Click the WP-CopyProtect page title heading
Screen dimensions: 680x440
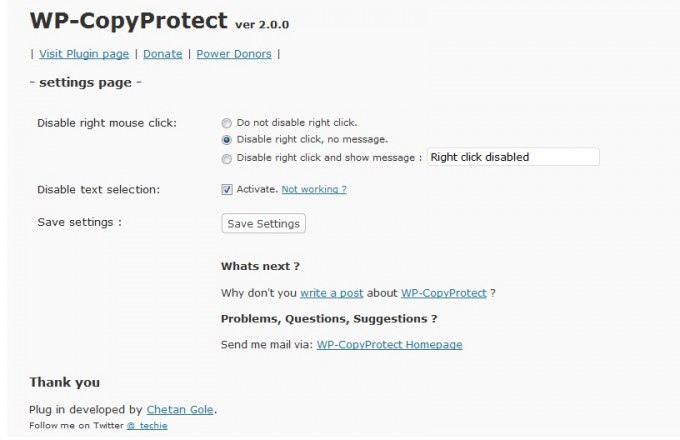pyautogui.click(x=129, y=20)
